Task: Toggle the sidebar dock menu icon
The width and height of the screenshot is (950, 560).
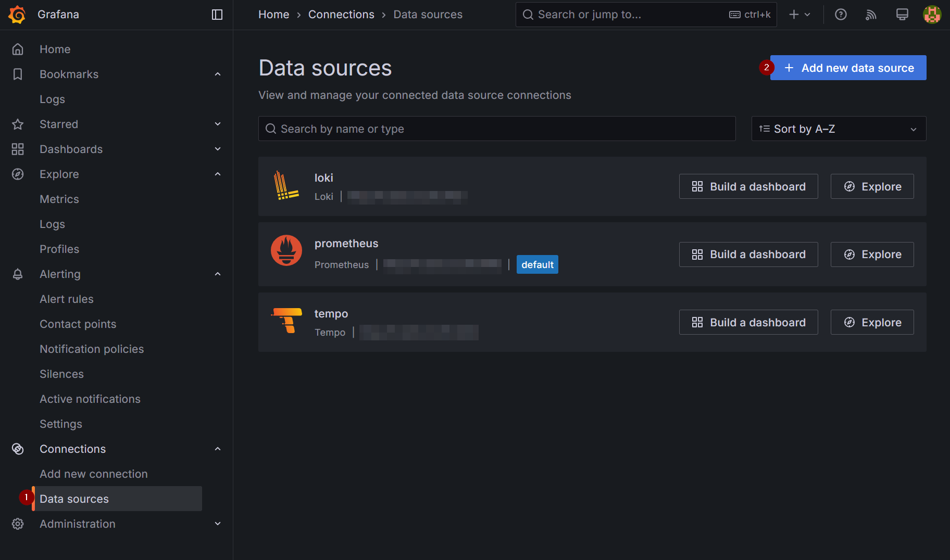Action: tap(217, 15)
